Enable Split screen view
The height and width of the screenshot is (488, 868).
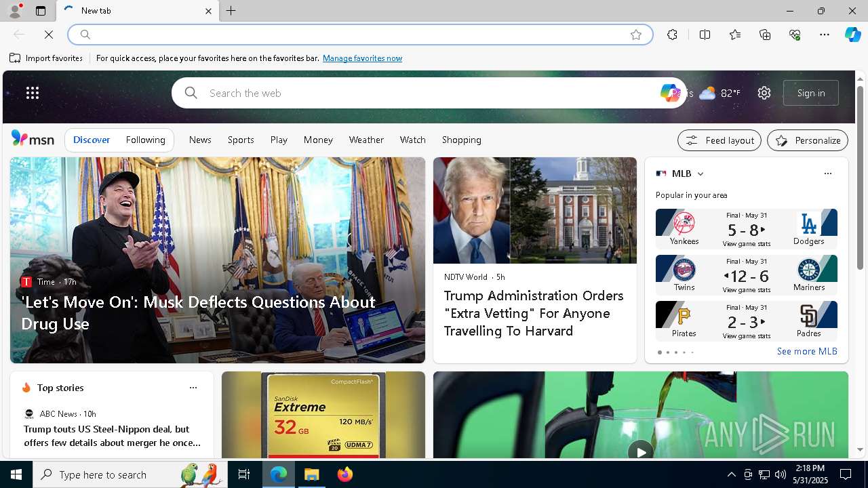[705, 35]
